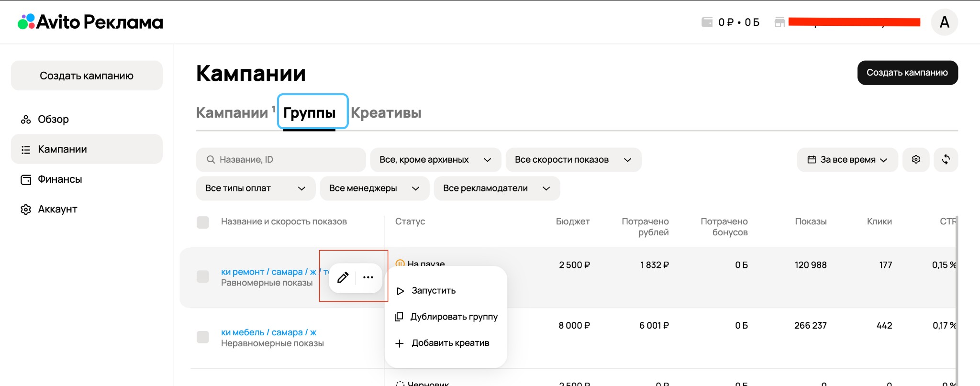Click the table settings gear icon

point(916,160)
